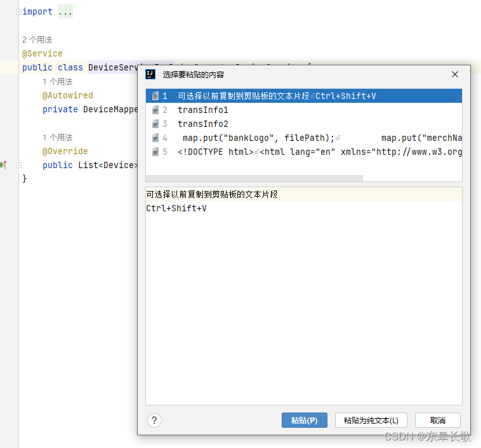481x448 pixels.
Task: Click 粘贴为纯文本(L) paste as plain text
Action: click(371, 420)
